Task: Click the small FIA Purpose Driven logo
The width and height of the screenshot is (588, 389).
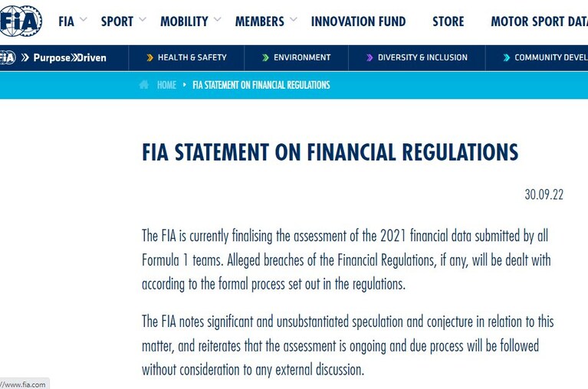Action: 8,57
